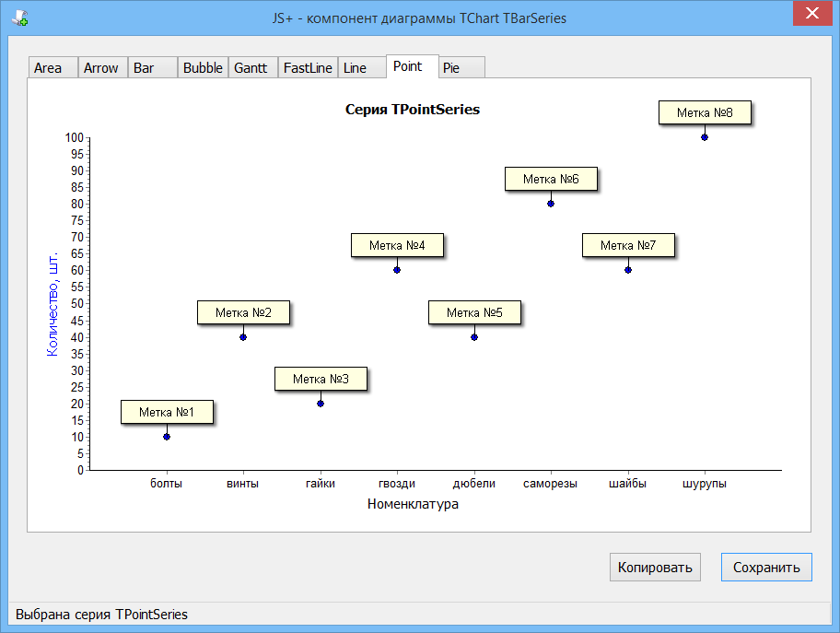Click the data point for дюбели
This screenshot has width=840, height=633.
(x=474, y=337)
